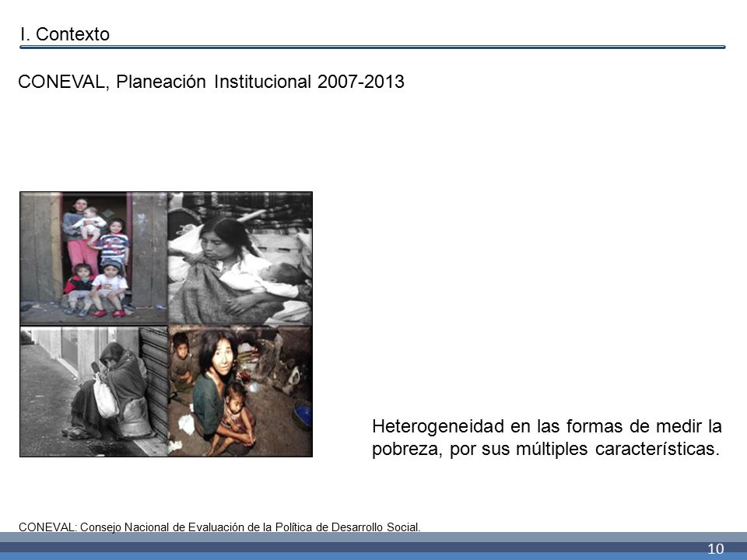Click the CONEVAL footnote definition text
This screenshot has width=747, height=560.
pyautogui.click(x=219, y=527)
